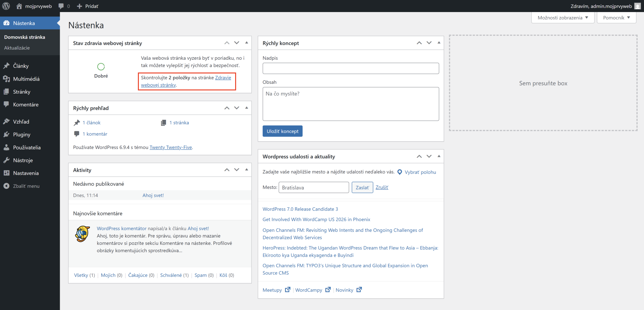Screen dimensions: 644x310
Task: Open Get Involved With WordCamp US 2026 link
Action: [x=316, y=219]
